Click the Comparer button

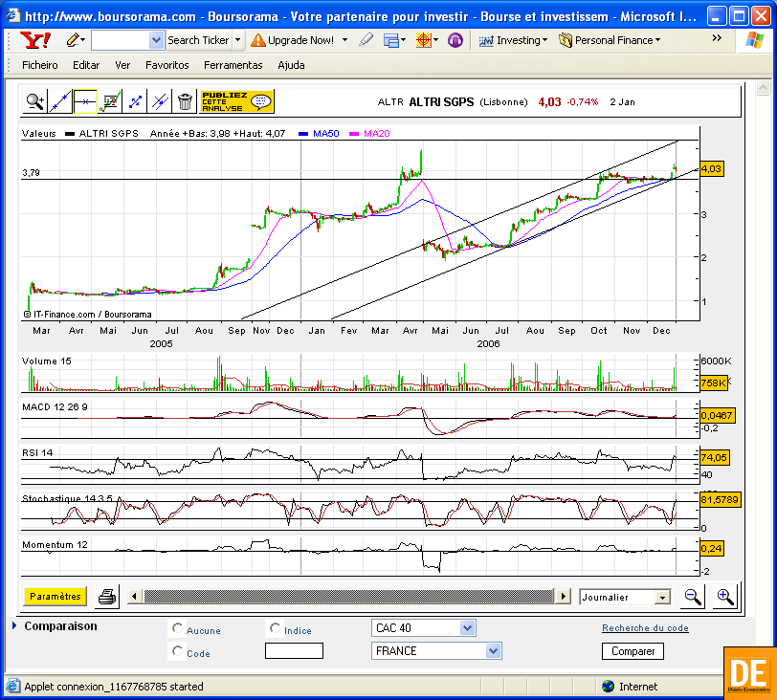633,651
